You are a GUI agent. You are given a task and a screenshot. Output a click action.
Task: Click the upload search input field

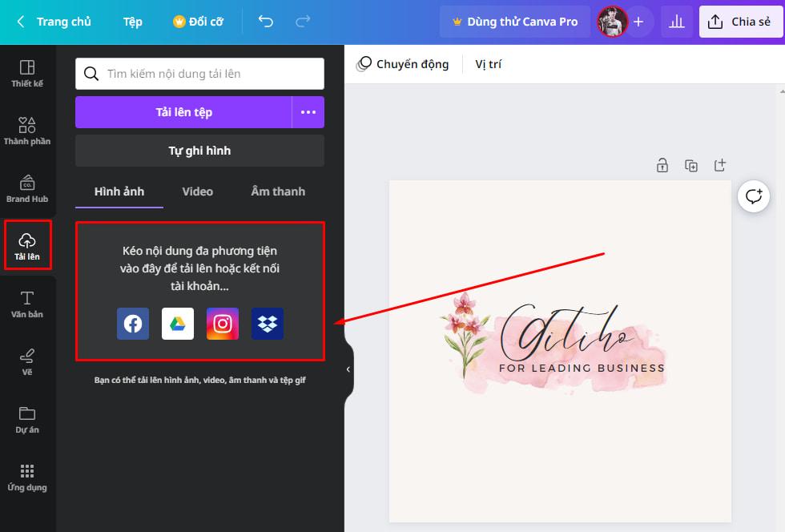click(x=199, y=73)
